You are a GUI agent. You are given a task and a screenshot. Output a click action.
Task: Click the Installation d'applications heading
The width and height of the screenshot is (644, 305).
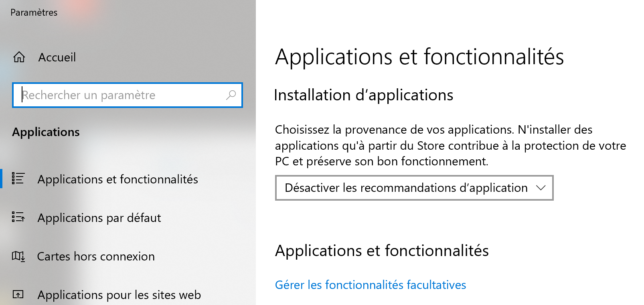point(364,95)
